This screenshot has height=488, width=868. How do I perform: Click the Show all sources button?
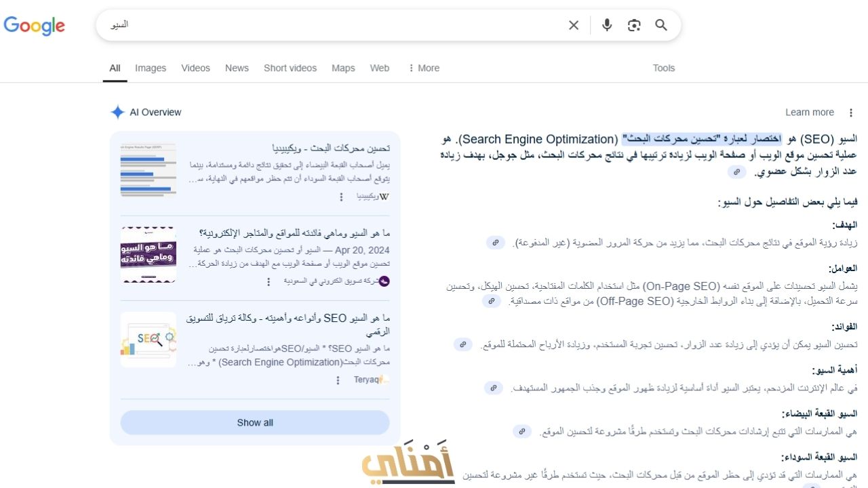(255, 422)
